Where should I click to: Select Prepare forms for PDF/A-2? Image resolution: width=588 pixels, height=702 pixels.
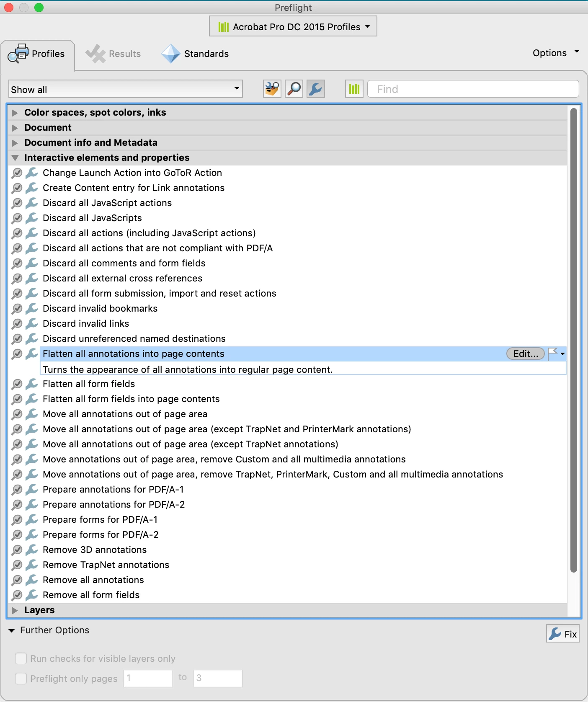[x=101, y=534]
